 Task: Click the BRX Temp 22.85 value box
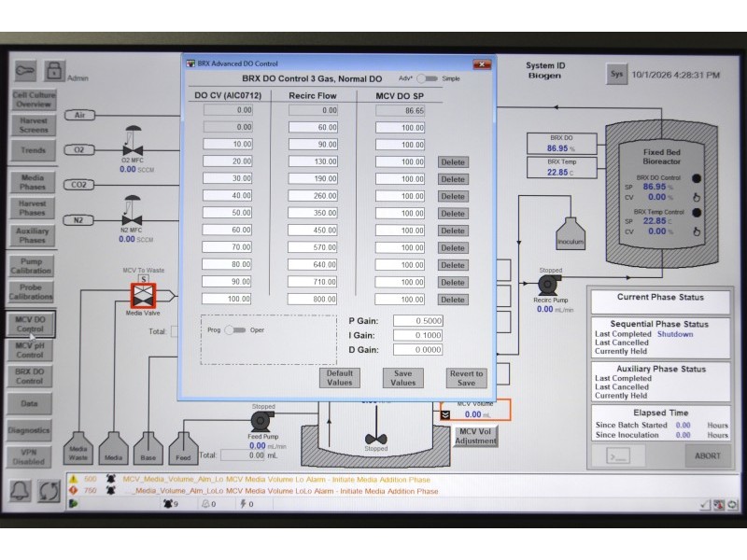[562, 168]
